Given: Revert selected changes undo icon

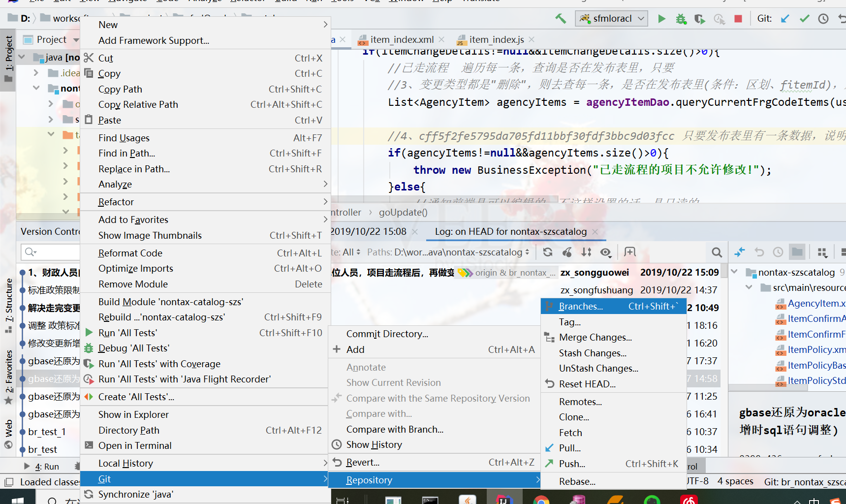Looking at the screenshot, I should 759,252.
